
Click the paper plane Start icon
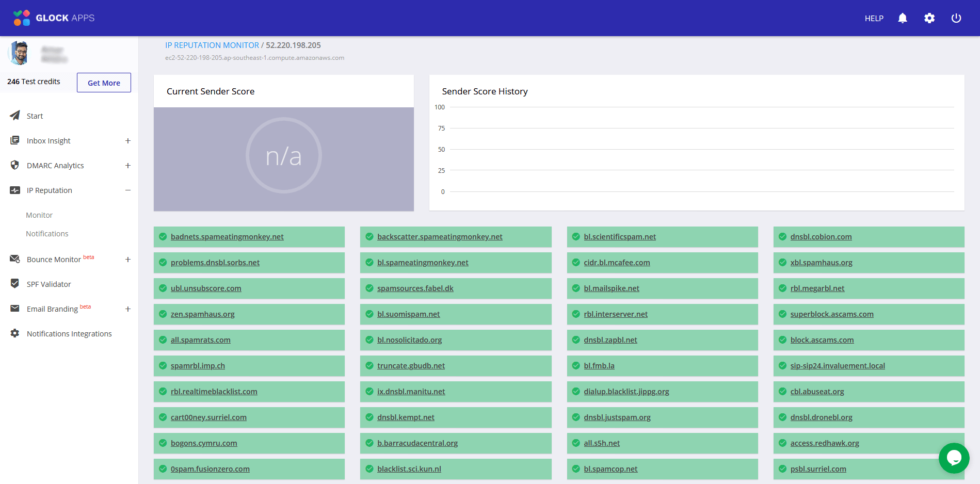click(x=15, y=116)
